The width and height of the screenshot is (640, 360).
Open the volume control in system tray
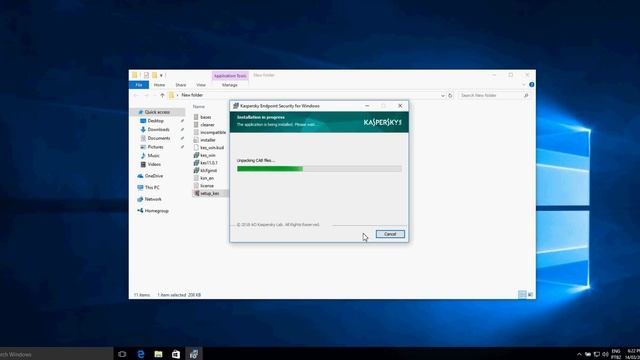pyautogui.click(x=605, y=354)
